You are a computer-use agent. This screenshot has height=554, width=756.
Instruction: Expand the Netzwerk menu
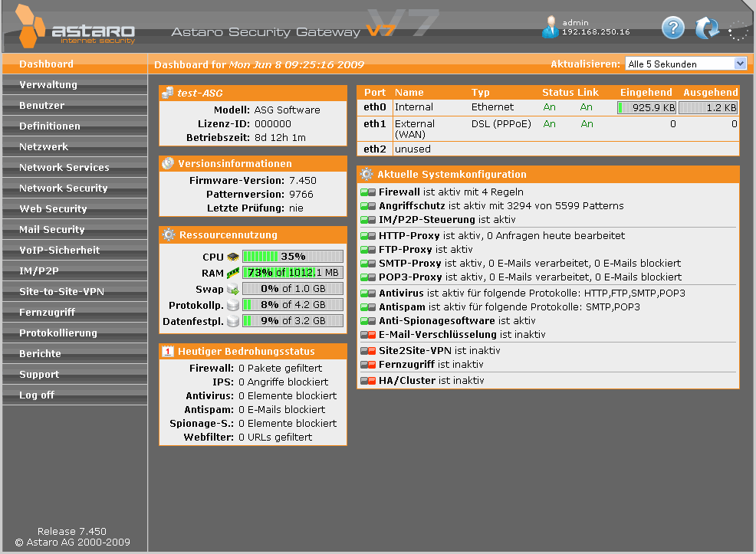(74, 146)
